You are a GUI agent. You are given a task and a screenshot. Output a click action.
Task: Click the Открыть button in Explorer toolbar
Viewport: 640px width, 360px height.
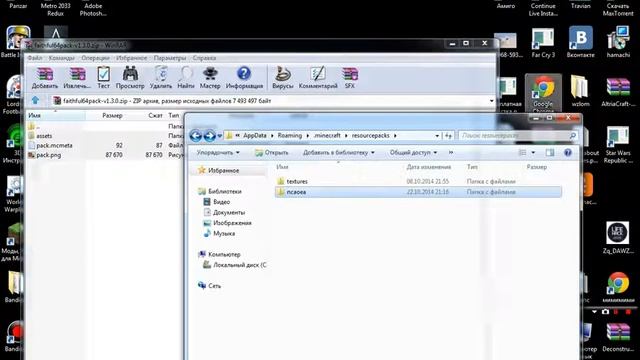(x=271, y=153)
